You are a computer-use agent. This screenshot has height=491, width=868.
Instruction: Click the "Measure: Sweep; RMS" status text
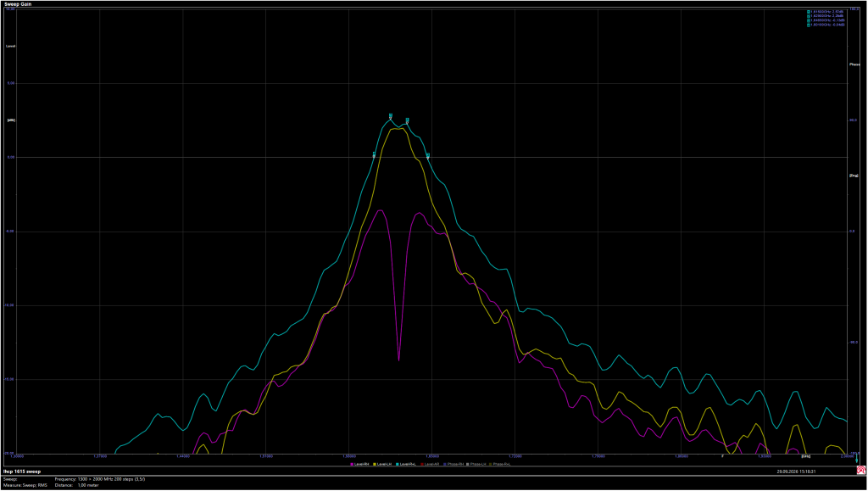[25, 485]
